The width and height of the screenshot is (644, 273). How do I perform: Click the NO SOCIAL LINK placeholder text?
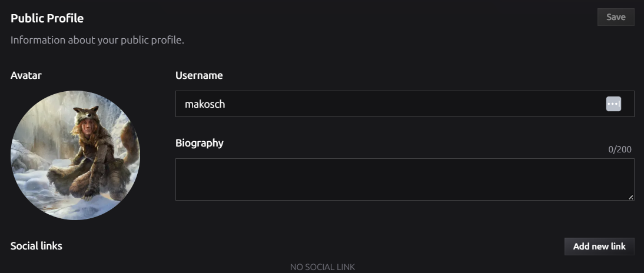point(323,267)
